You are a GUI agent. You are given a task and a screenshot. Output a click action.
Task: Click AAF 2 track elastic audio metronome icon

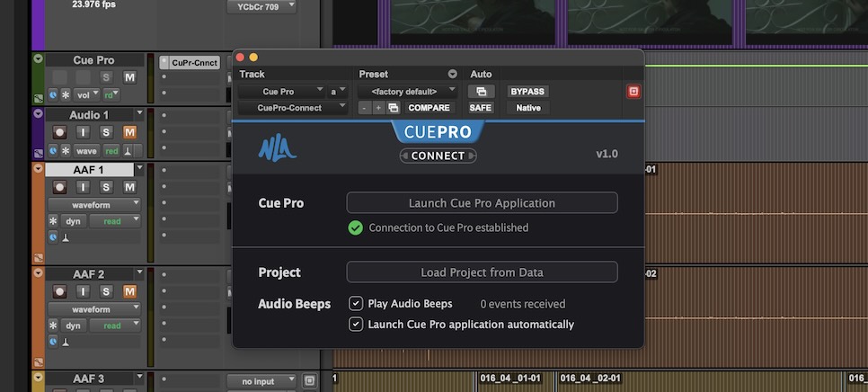(66, 343)
